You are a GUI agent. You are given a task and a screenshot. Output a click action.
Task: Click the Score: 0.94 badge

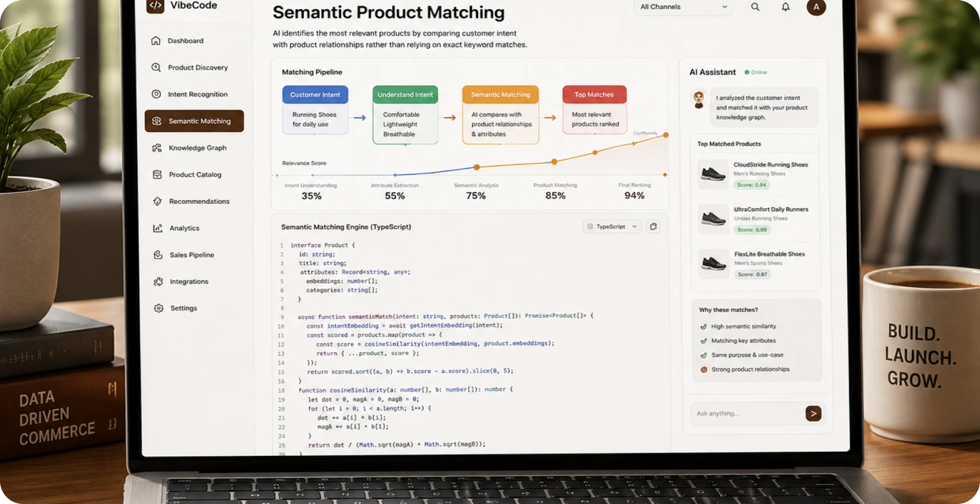pyautogui.click(x=751, y=185)
